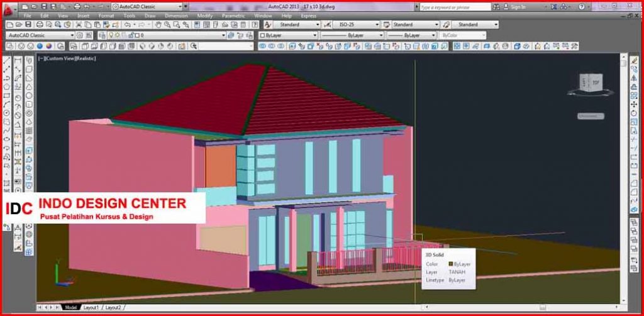Click the Solid Union icon

click(x=262, y=46)
